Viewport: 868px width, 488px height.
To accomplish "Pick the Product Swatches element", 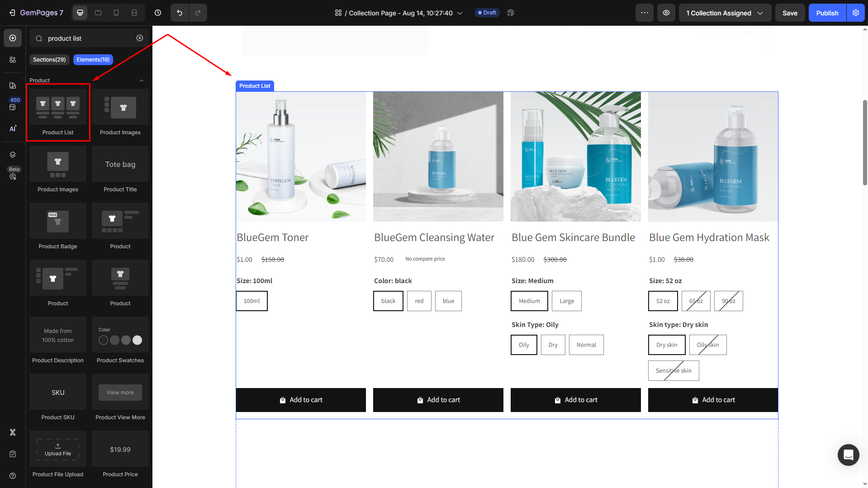I will (x=120, y=341).
